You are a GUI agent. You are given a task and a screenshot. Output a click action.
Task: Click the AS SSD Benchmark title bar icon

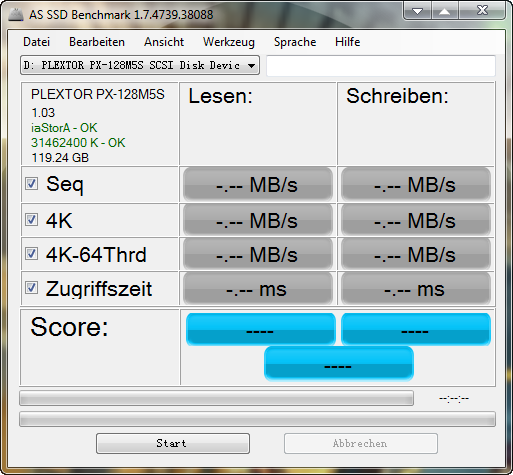(16, 14)
